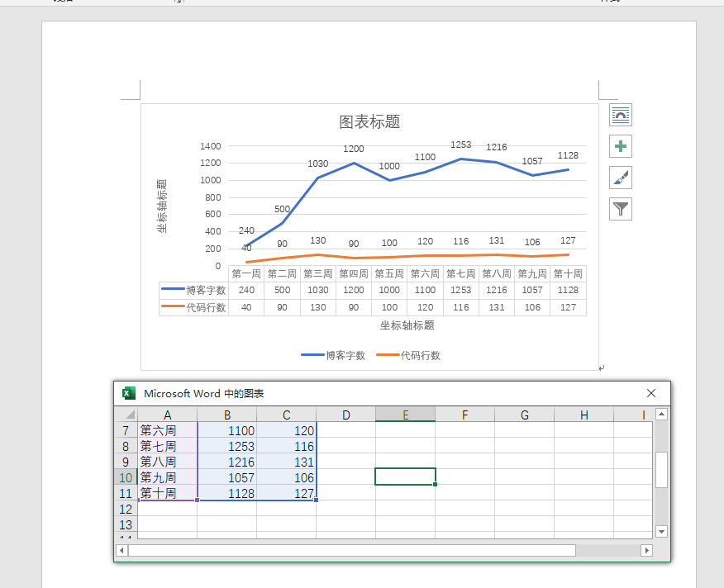Select column B header
The width and height of the screenshot is (724, 588).
tap(226, 415)
